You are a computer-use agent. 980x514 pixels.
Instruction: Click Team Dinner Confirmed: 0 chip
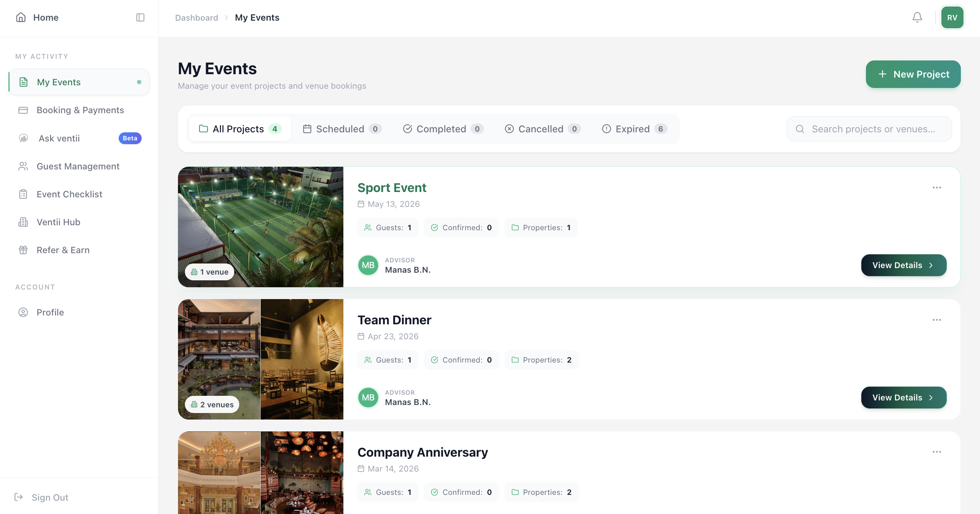tap(461, 360)
